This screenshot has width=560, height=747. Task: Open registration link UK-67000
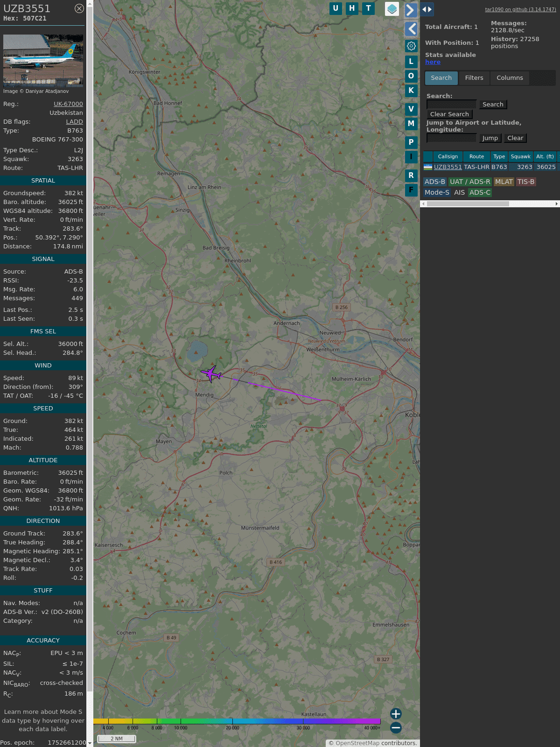click(68, 104)
